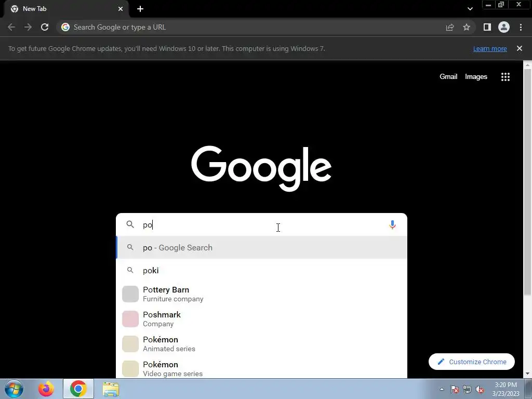
Task: Click the Poshmark thumbnail
Action: (x=130, y=319)
